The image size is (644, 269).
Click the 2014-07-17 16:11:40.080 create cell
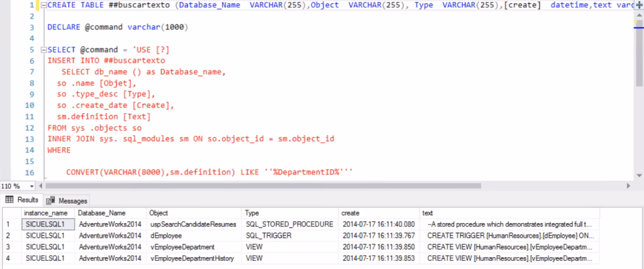coord(379,224)
